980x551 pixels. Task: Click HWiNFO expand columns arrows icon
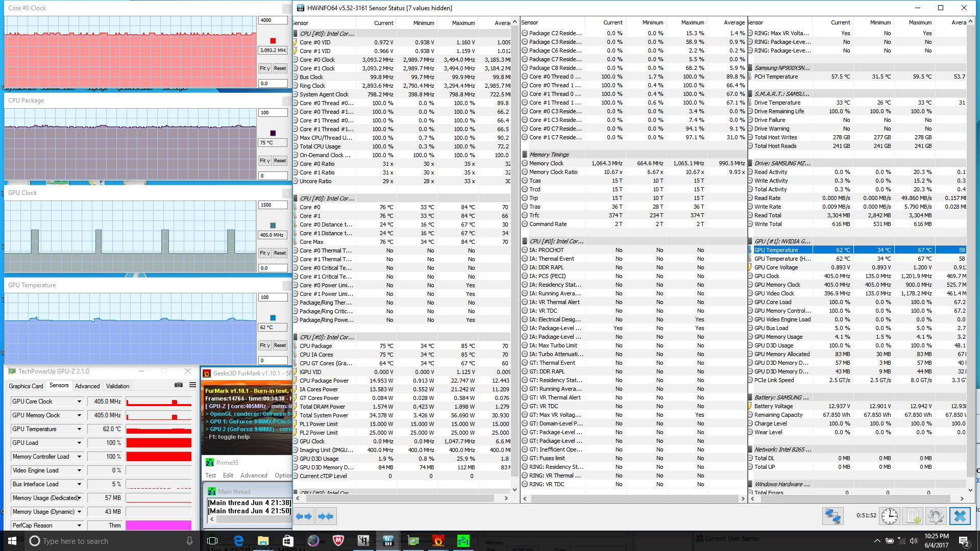pos(304,516)
